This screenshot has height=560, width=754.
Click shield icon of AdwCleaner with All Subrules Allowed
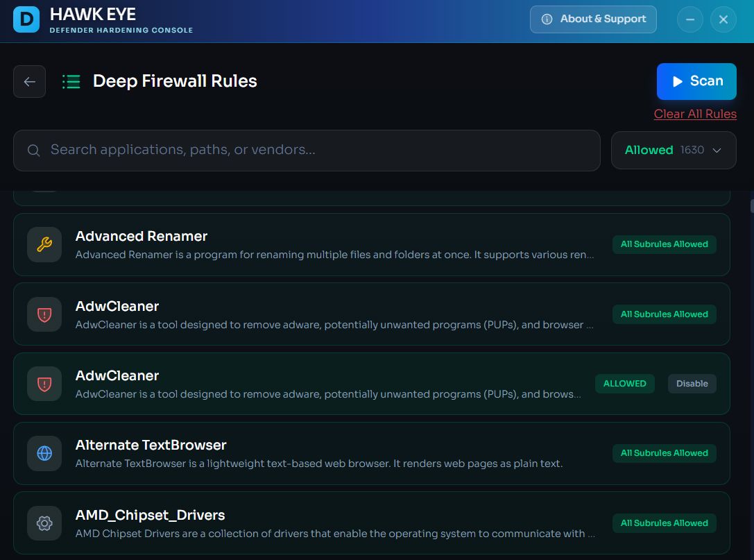(44, 314)
